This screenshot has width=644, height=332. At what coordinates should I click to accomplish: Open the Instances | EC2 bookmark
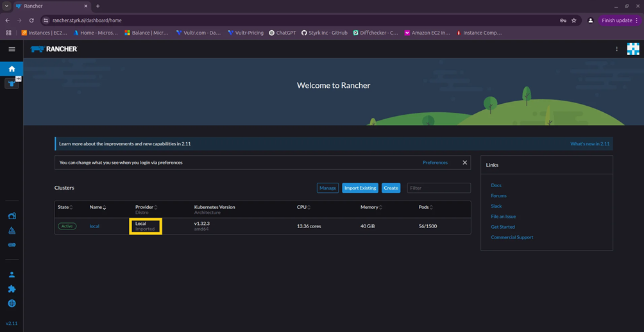click(44, 33)
